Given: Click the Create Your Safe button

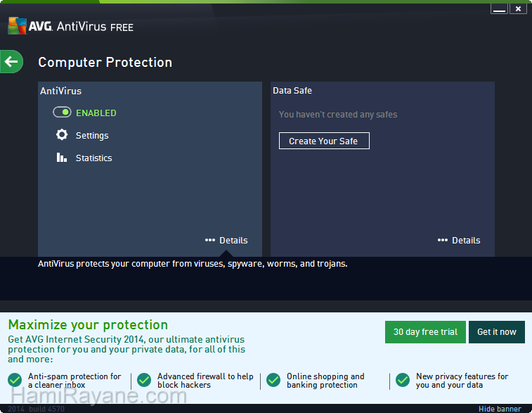Looking at the screenshot, I should (x=324, y=141).
